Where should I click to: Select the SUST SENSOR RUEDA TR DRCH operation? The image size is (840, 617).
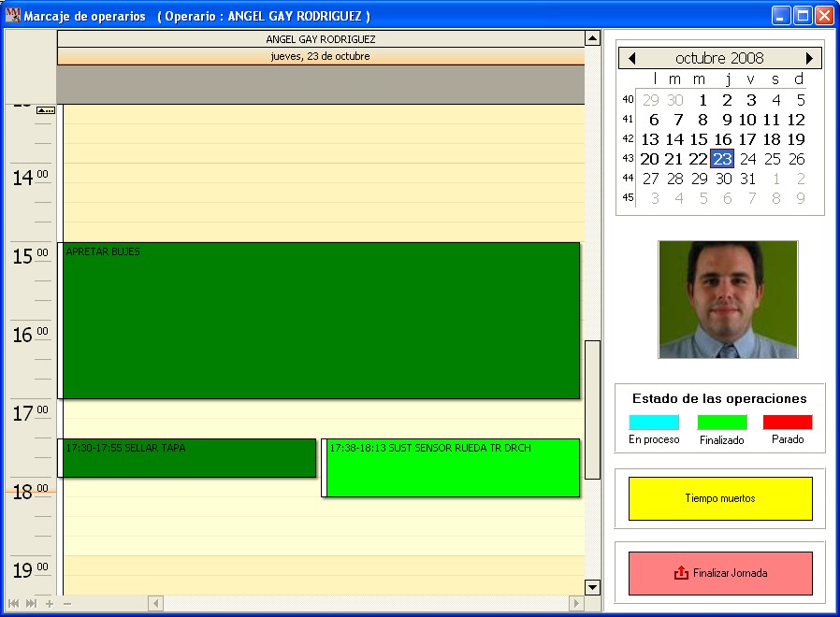click(451, 467)
